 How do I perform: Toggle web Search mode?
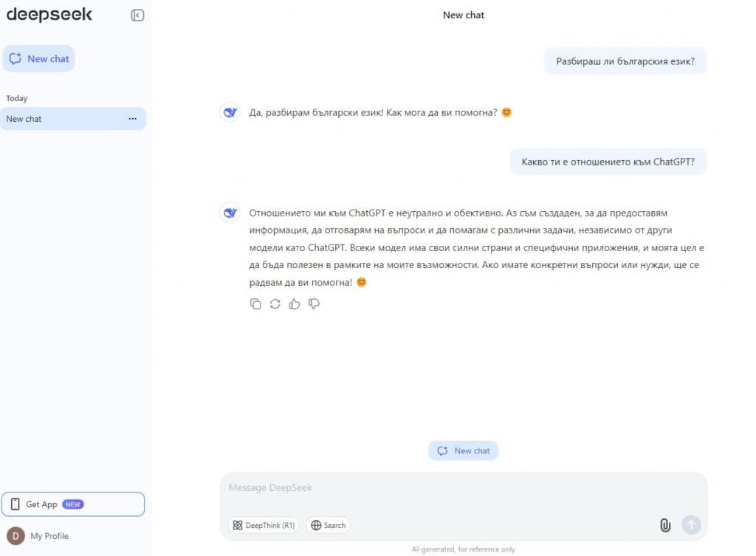pos(329,525)
